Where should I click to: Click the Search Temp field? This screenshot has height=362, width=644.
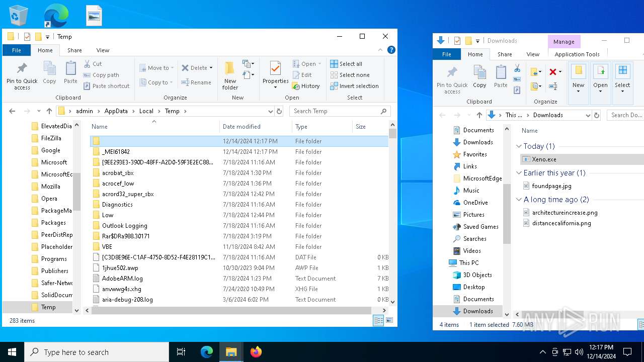(340, 111)
